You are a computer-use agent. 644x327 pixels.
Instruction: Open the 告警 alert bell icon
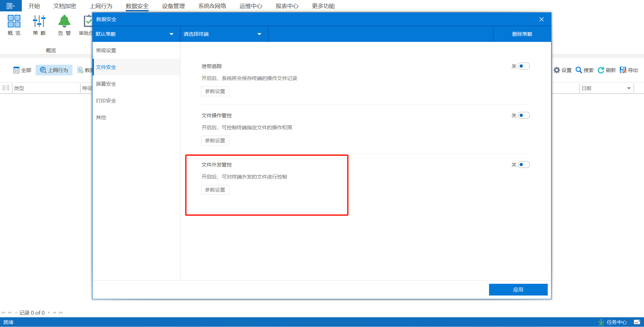click(x=64, y=21)
